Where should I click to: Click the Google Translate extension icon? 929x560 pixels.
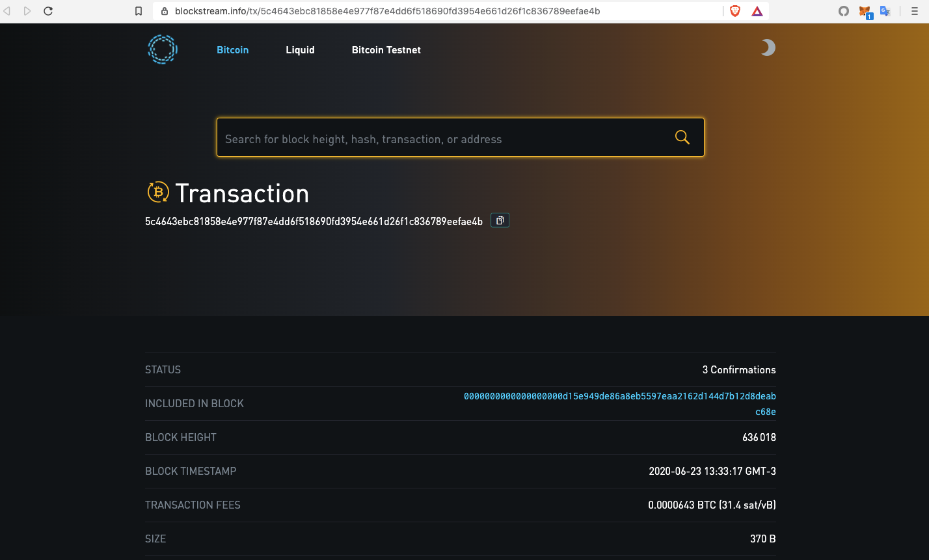point(885,11)
